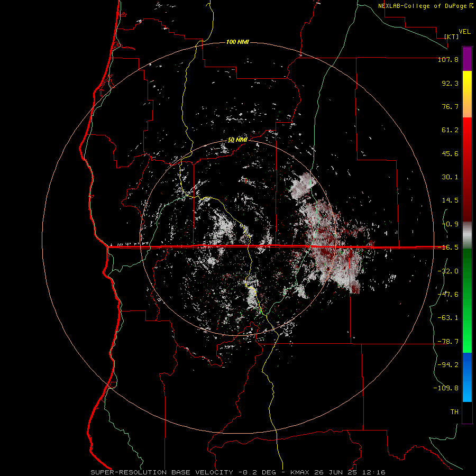Click the green segment of color bar
Viewport: 476px width, 476px height.
(467, 300)
